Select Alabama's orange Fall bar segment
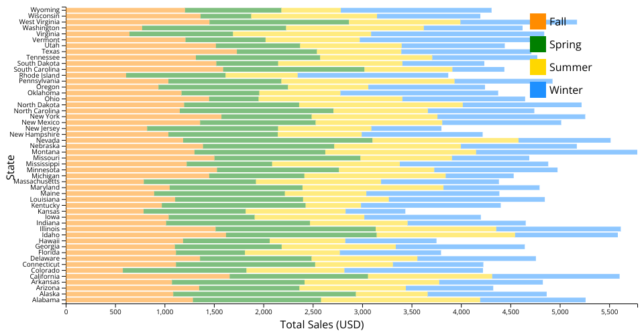Image resolution: width=644 pixels, height=335 pixels. tap(130, 300)
